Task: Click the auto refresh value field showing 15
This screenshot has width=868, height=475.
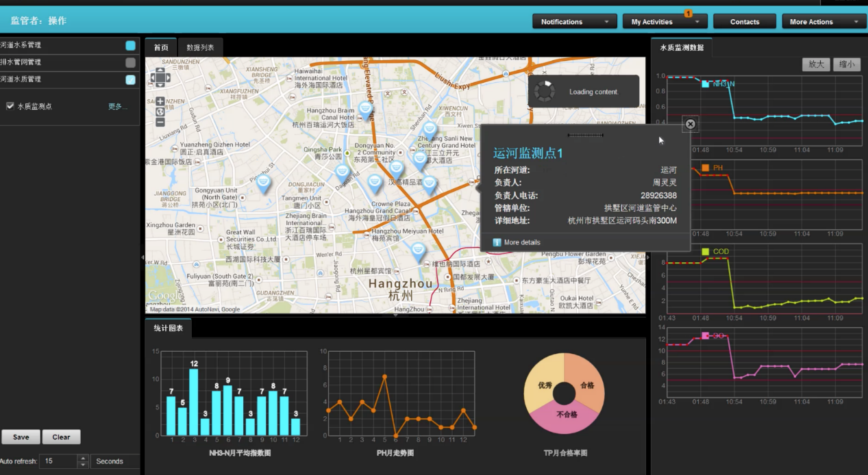Action: [59, 461]
